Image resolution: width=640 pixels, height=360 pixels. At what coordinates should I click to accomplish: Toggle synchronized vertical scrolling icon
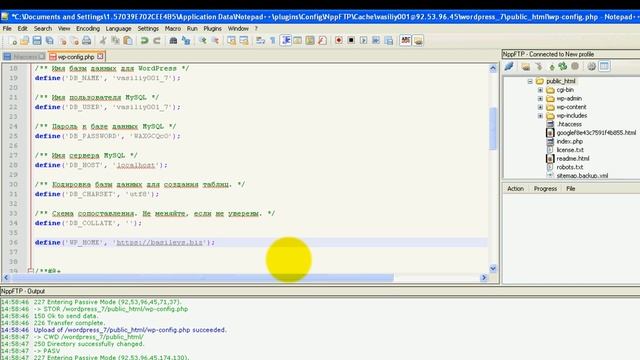pyautogui.click(x=231, y=40)
